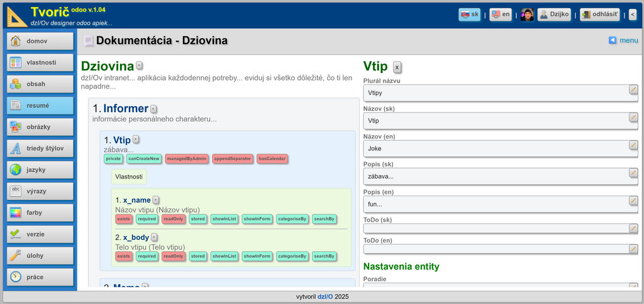Viewport: 644px width, 304px height.
Task: Click the user avatar photo in header
Action: [x=527, y=14]
